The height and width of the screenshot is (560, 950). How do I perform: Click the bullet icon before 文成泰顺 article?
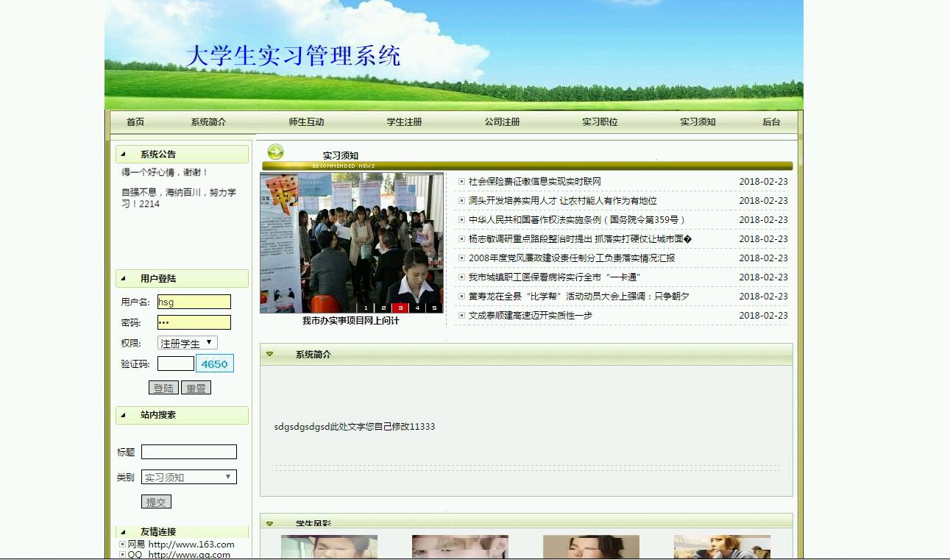461,316
